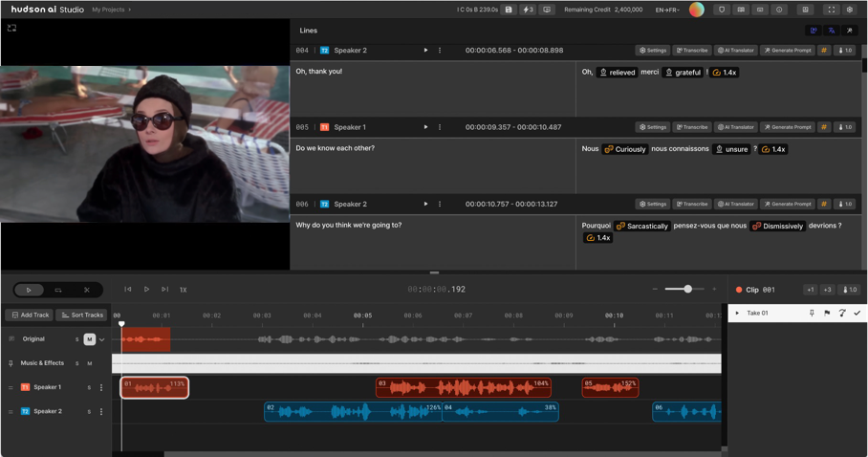This screenshot has width=868, height=457.
Task: Open the EN→FR language dropdown
Action: click(x=667, y=10)
